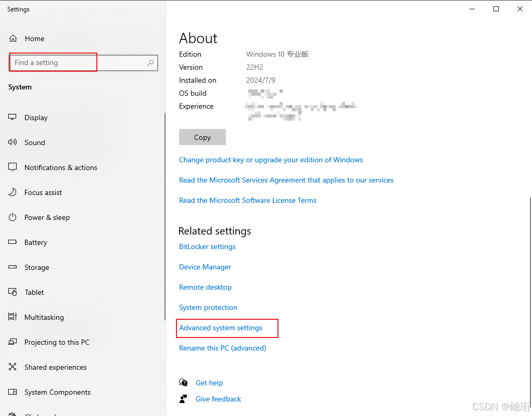Click the Multitasking icon
532x416 pixels.
tap(12, 317)
